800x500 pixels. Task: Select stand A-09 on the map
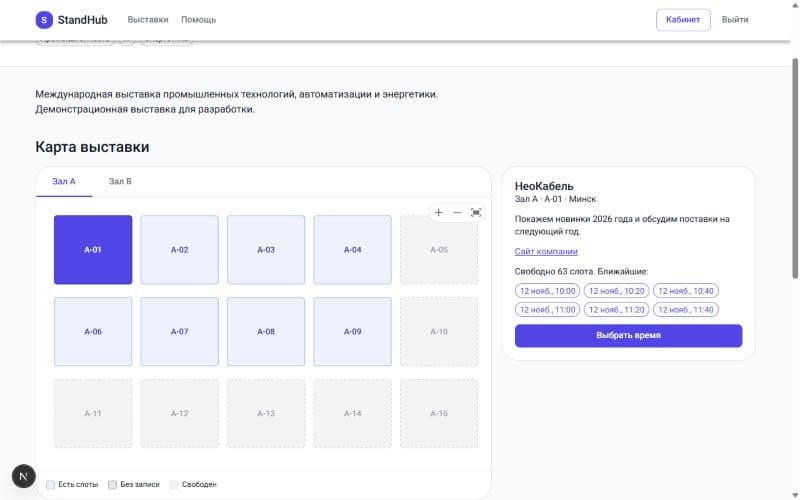tap(353, 332)
